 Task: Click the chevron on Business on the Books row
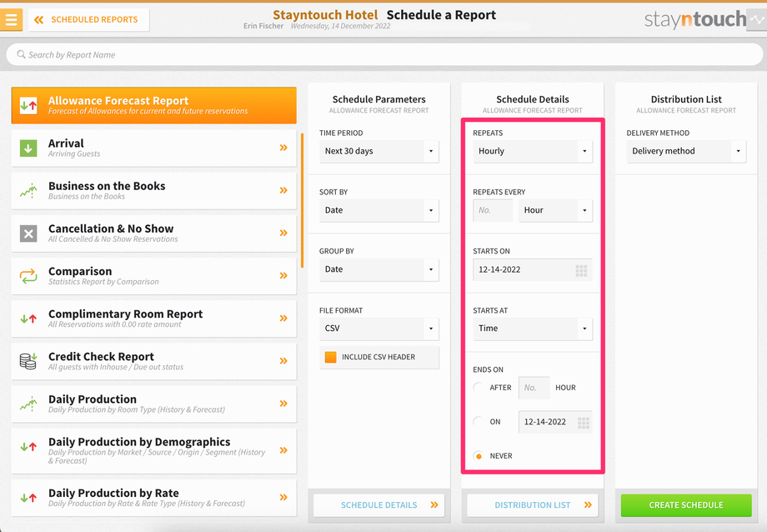pyautogui.click(x=283, y=190)
